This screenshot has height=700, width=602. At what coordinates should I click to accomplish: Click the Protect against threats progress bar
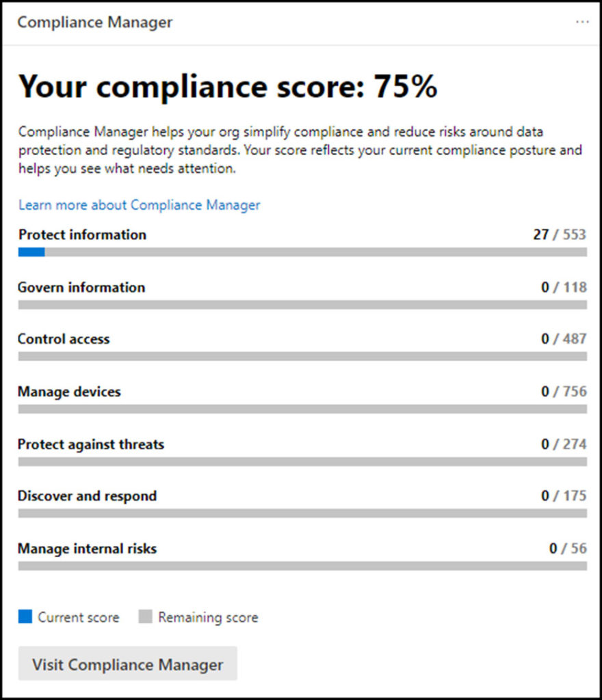pos(302,462)
